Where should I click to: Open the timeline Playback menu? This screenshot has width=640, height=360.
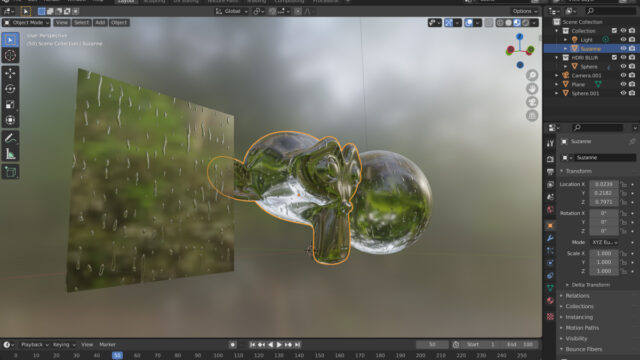(34, 344)
